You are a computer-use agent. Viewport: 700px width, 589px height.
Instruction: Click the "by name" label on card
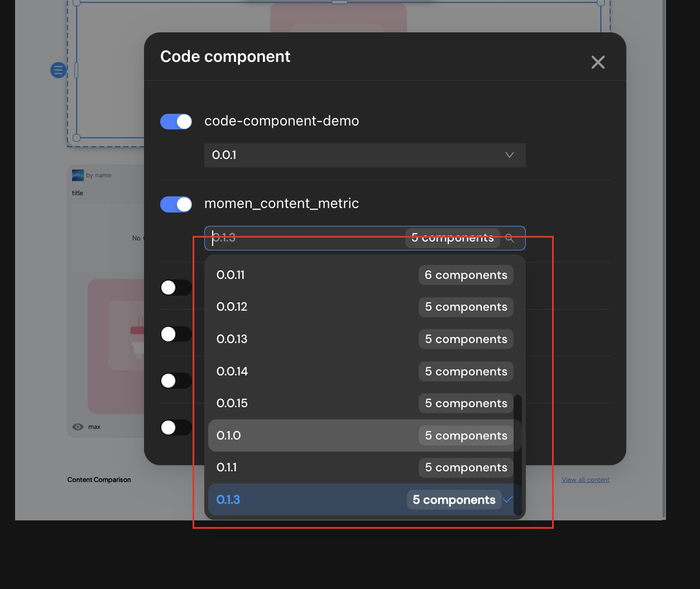(x=99, y=175)
